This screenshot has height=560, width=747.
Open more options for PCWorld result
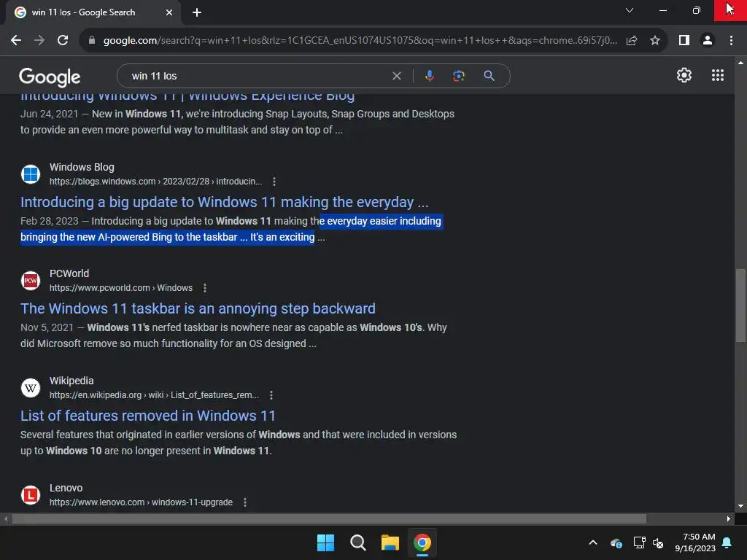tap(205, 288)
